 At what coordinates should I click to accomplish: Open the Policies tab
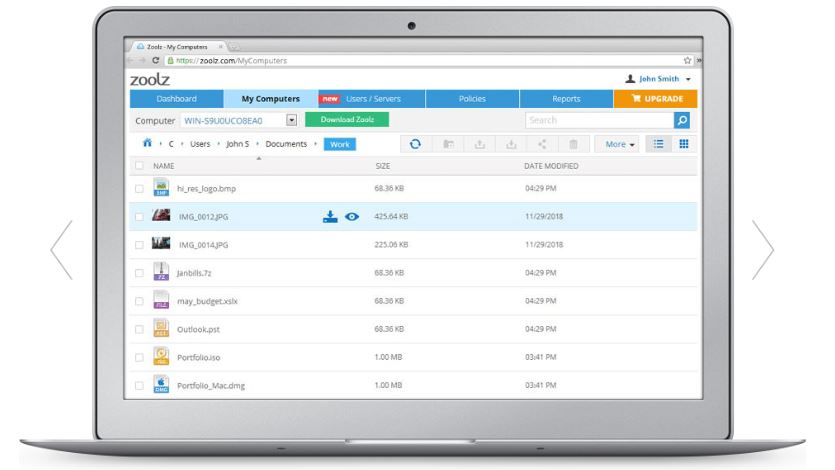472,98
